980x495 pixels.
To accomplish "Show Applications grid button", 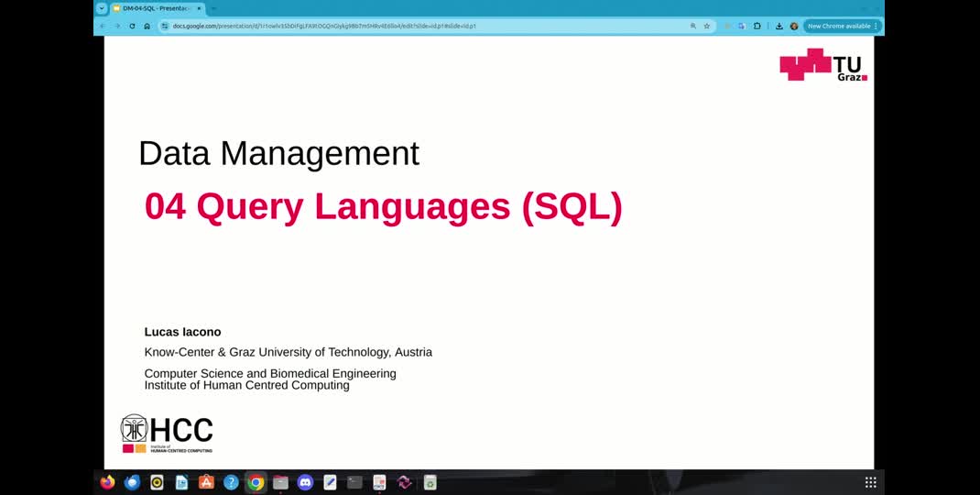I will 871,482.
